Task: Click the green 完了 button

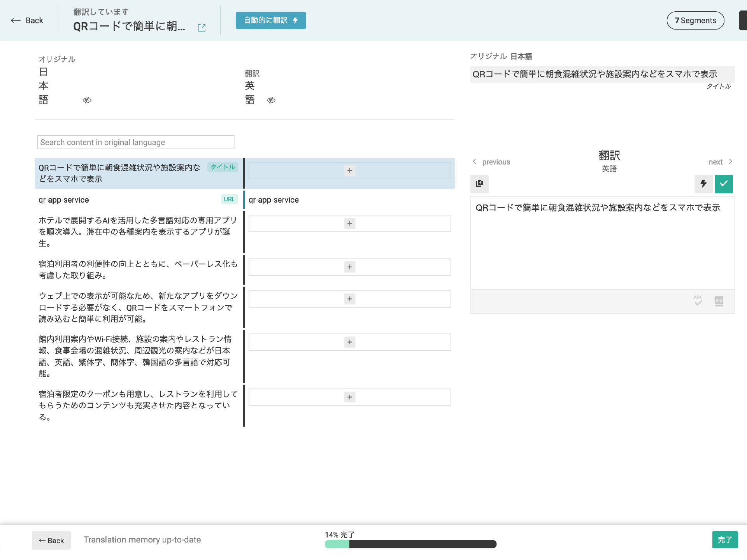Action: pyautogui.click(x=724, y=540)
